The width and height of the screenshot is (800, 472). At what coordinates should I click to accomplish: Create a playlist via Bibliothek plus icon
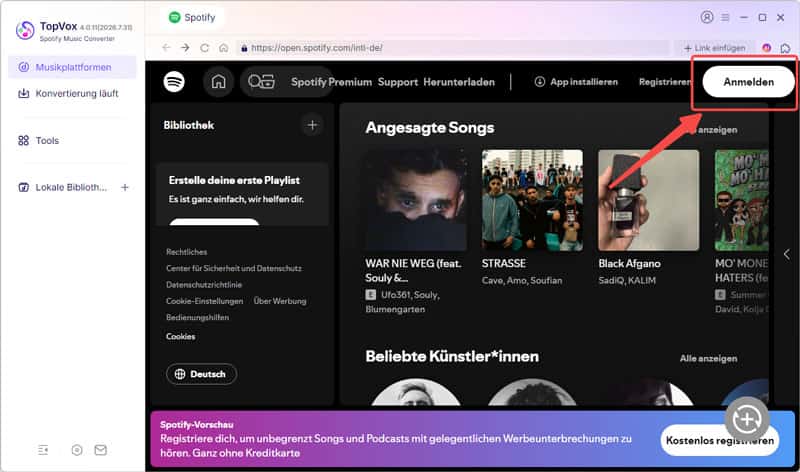tap(312, 125)
